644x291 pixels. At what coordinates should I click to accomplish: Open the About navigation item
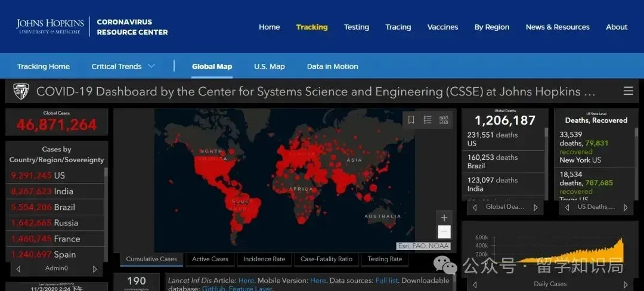click(x=617, y=27)
